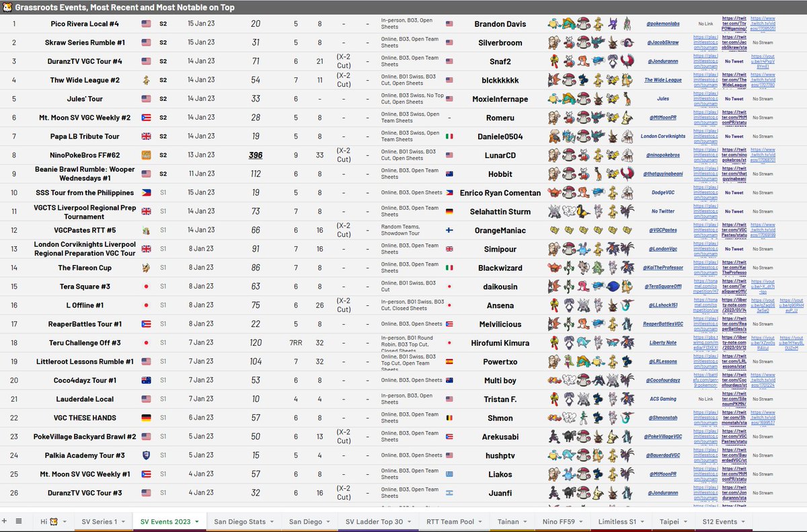Click Puerto Rico flag beside ReaperBattles Tour #1
Screen dimensions: 807x532
click(x=146, y=324)
